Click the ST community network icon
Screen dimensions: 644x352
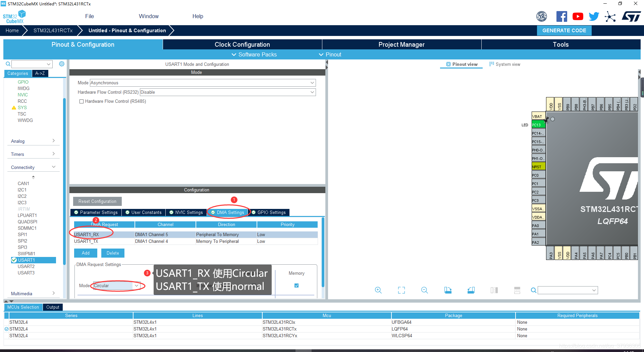pyautogui.click(x=610, y=16)
